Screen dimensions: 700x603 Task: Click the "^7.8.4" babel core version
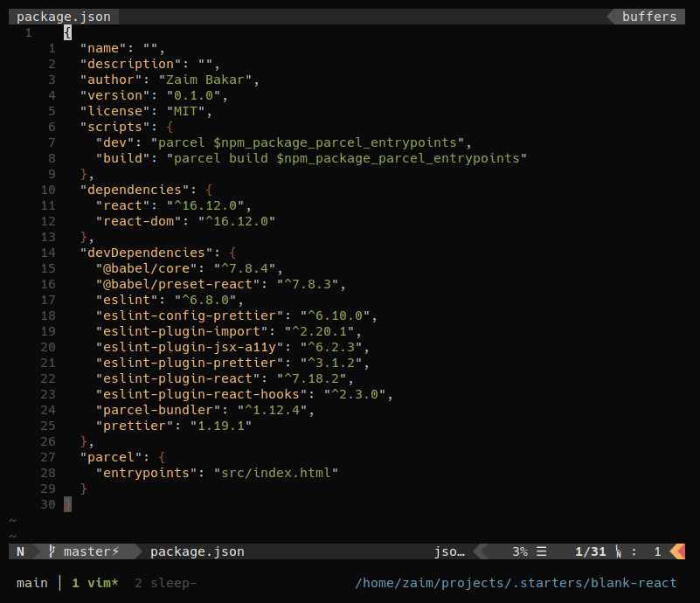point(244,268)
